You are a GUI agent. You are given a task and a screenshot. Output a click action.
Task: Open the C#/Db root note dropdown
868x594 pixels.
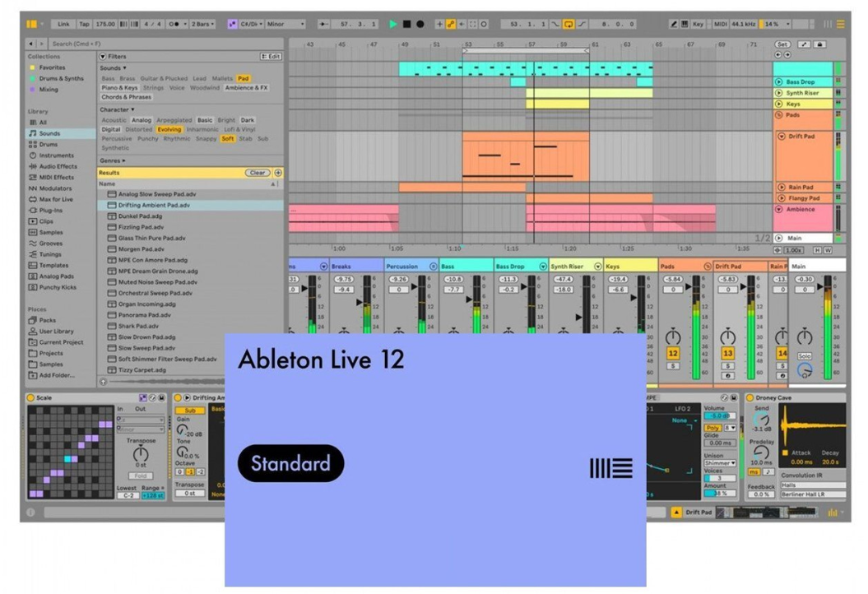click(x=251, y=25)
